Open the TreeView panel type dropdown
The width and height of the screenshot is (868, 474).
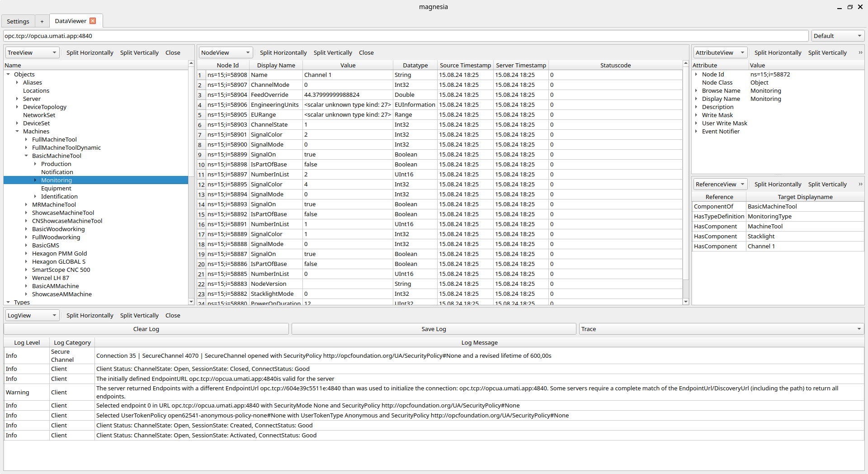pos(32,52)
